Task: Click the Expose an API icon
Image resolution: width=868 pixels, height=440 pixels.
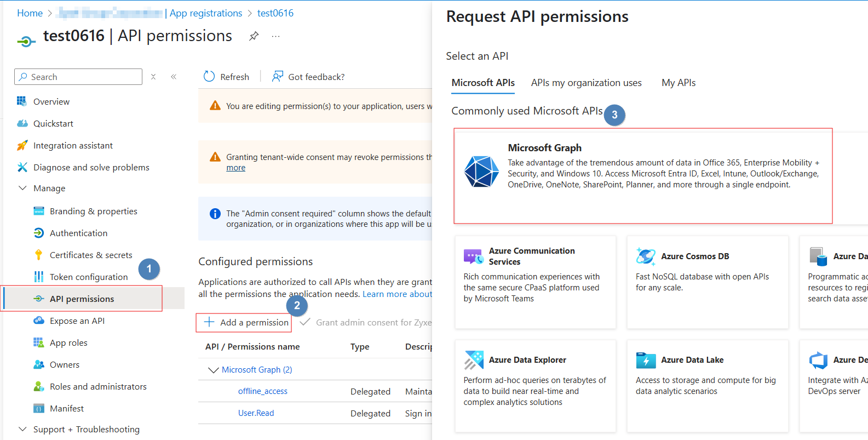Action: pyautogui.click(x=38, y=321)
